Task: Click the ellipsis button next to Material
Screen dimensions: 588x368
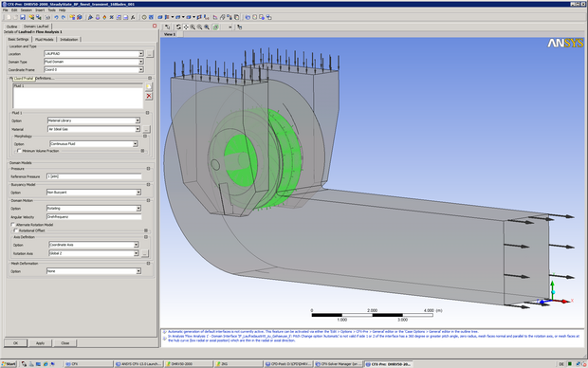Action: click(x=147, y=129)
